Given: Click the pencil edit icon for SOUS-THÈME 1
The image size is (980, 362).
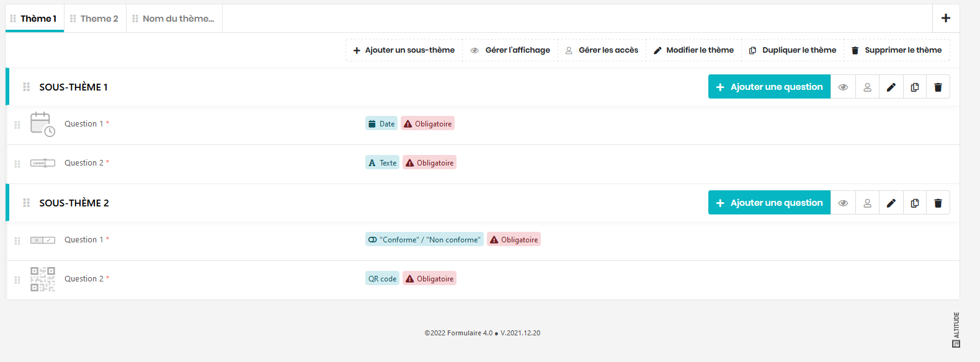Looking at the screenshot, I should (x=891, y=87).
